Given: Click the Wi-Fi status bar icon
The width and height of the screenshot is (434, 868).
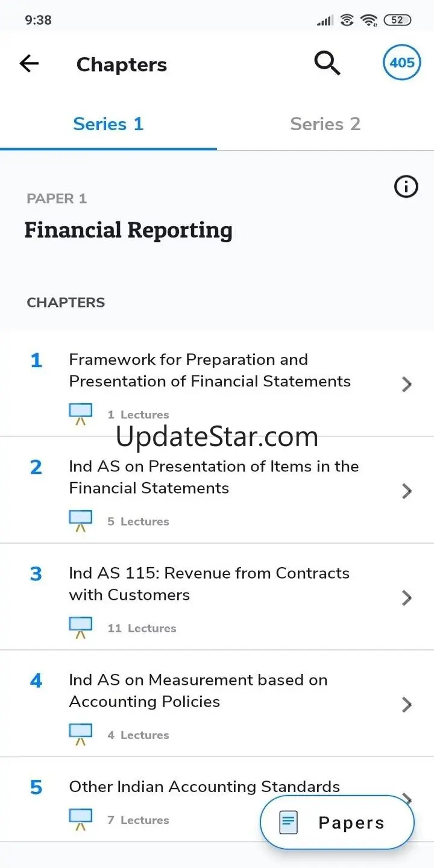Looking at the screenshot, I should pyautogui.click(x=368, y=20).
